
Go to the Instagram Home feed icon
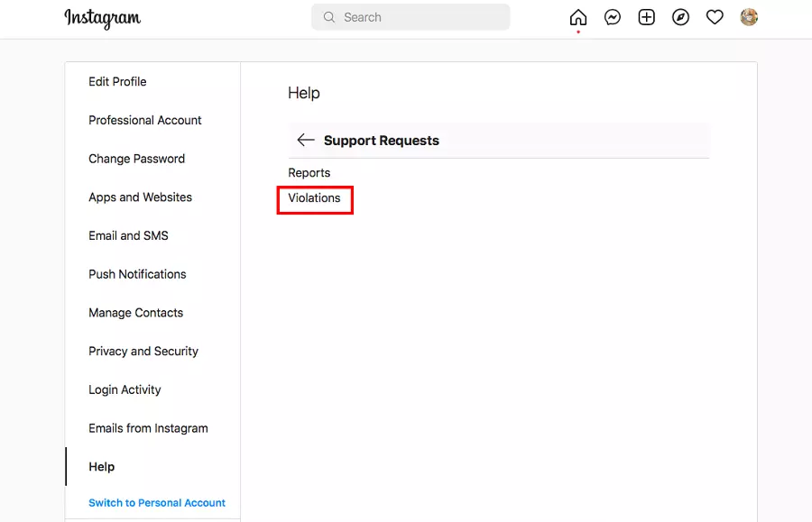[578, 17]
